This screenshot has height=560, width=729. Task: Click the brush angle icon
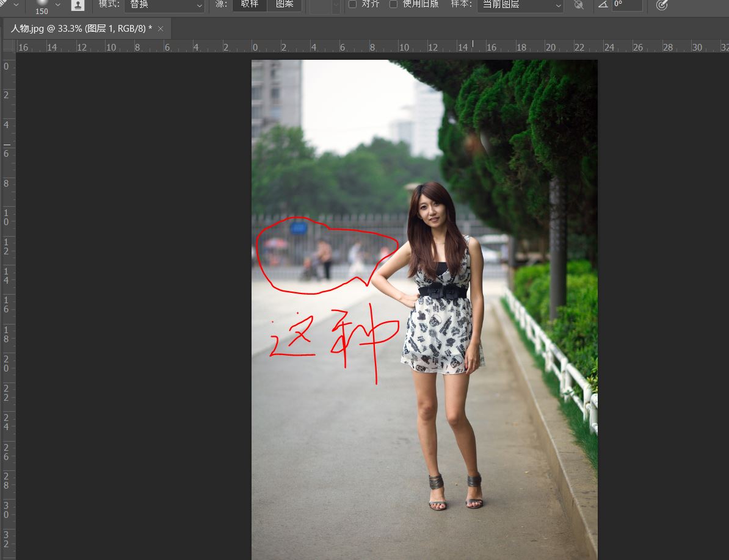click(x=603, y=4)
